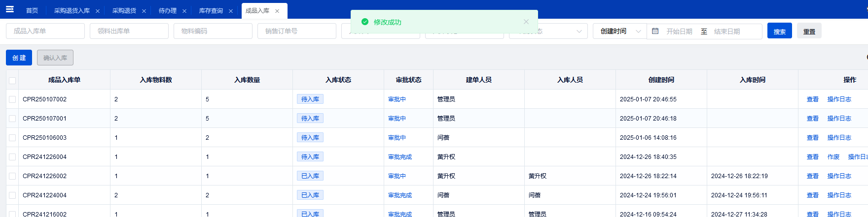Check the row CPR250107002
868x217 pixels.
coord(12,99)
